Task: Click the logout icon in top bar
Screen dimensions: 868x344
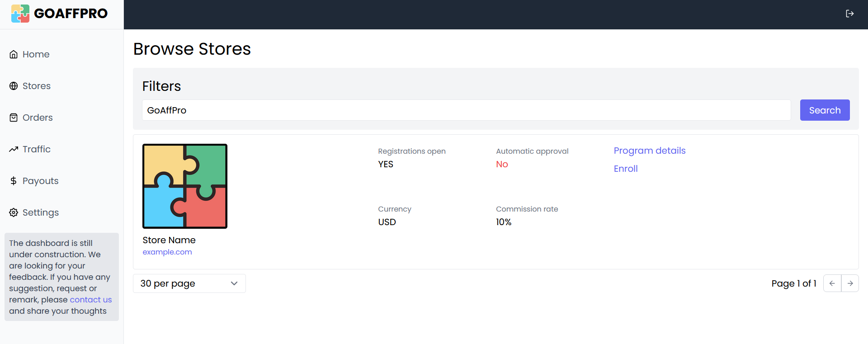Action: click(850, 14)
